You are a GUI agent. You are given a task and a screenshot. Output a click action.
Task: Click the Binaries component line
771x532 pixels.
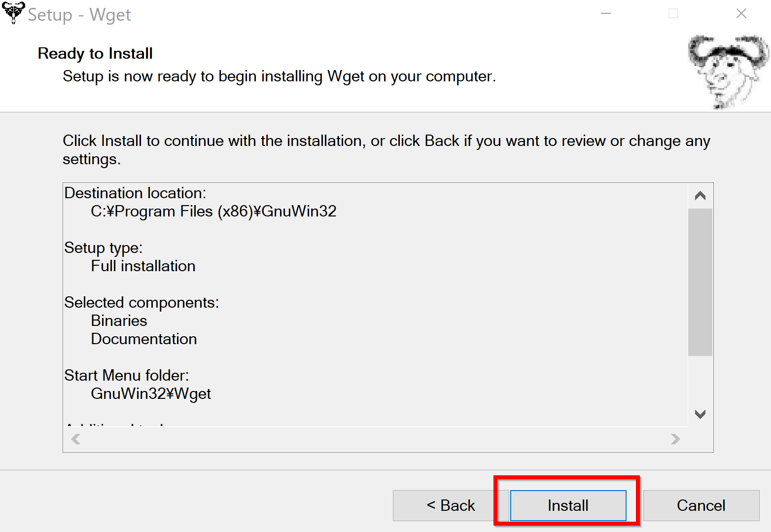coord(119,320)
